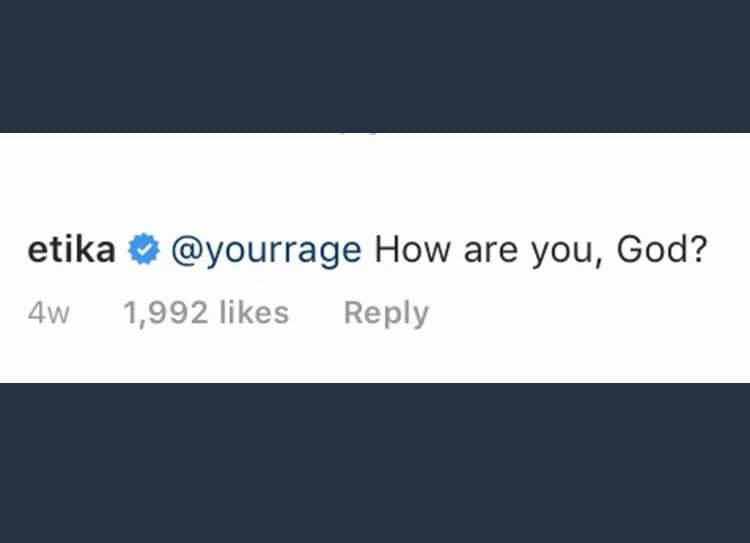Click the word "God?" in the comment
Image resolution: width=750 pixels, height=543 pixels.
(662, 251)
